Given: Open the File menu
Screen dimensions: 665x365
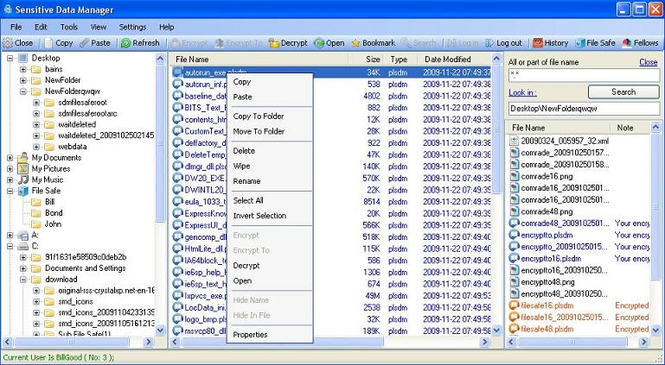Looking at the screenshot, I should 16,27.
